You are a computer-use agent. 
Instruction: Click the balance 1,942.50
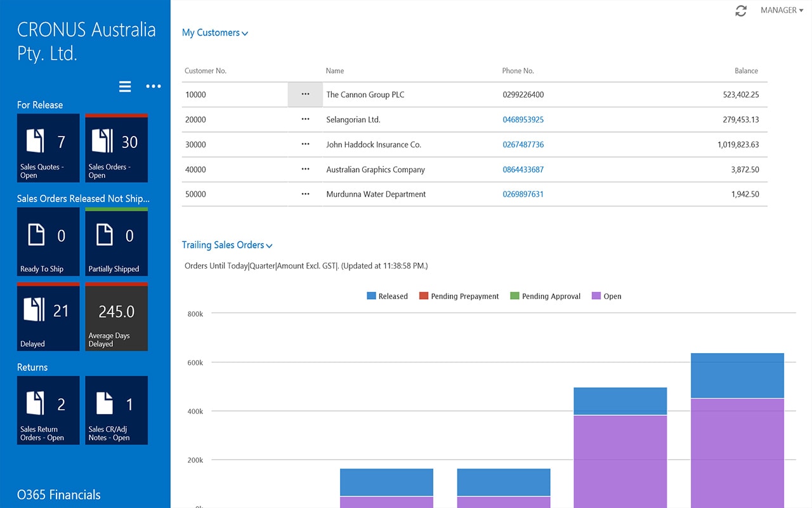(x=745, y=194)
